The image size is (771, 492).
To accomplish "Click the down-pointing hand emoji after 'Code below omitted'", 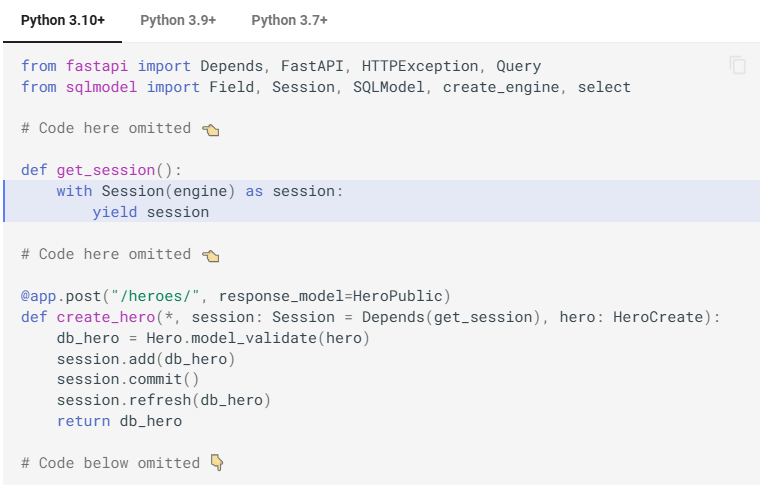I will click(217, 463).
